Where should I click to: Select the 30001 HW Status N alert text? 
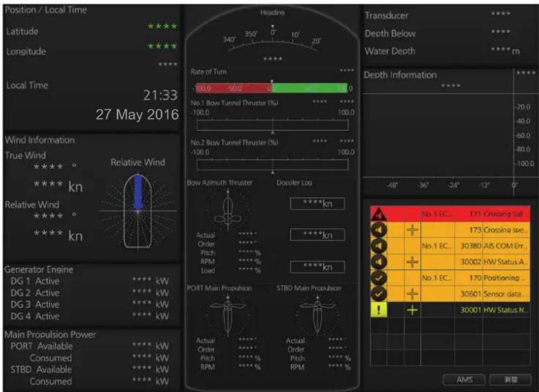pyautogui.click(x=494, y=310)
